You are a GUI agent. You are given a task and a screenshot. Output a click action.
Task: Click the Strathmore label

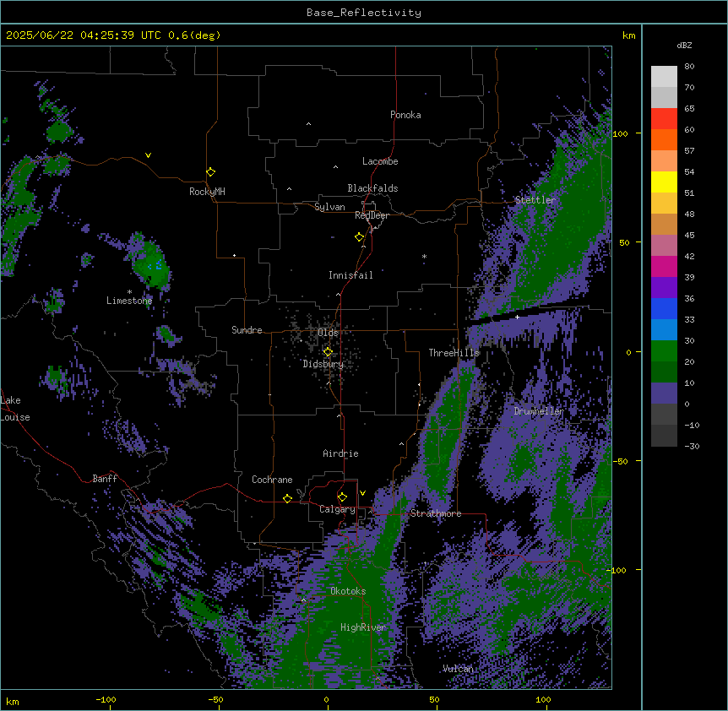[x=436, y=513]
